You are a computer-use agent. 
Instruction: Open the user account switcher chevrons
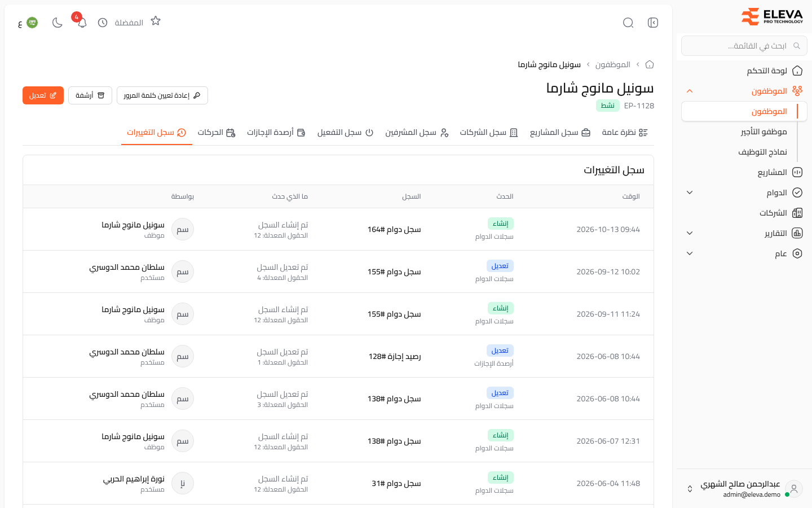690,489
